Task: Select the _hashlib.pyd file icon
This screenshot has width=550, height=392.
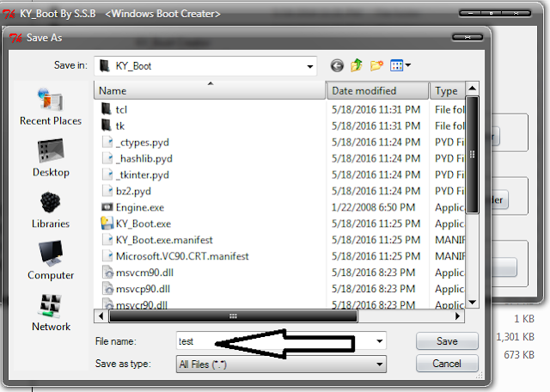Action: click(x=107, y=158)
